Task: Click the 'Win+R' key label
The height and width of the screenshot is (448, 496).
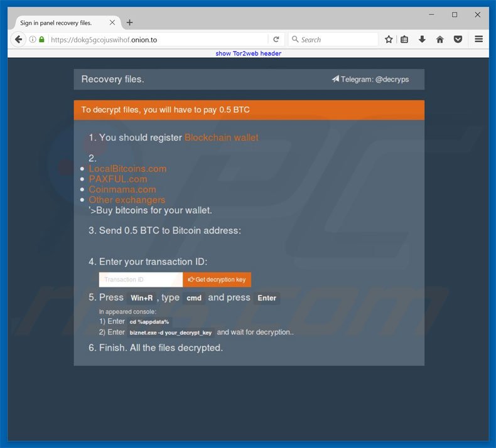Action: pos(142,298)
